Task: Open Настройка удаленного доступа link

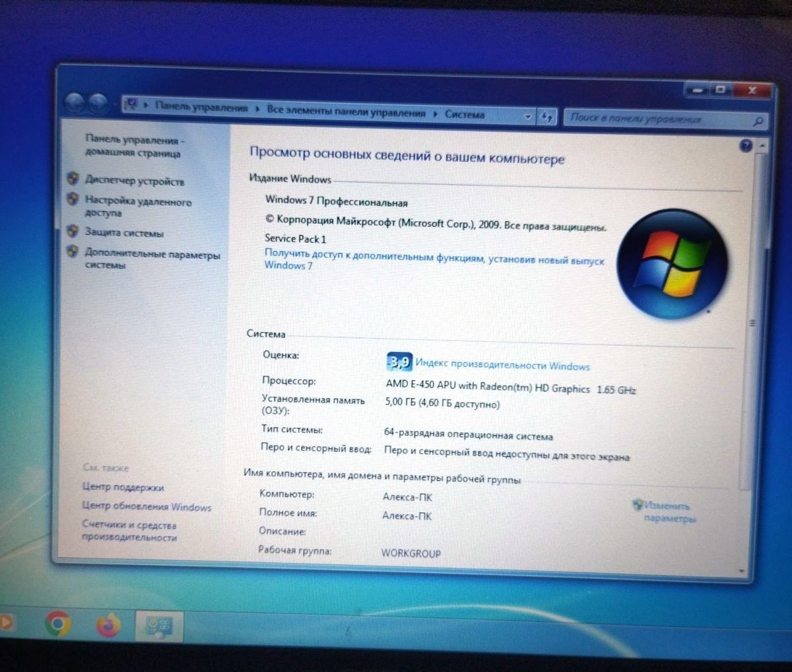Action: [x=137, y=207]
